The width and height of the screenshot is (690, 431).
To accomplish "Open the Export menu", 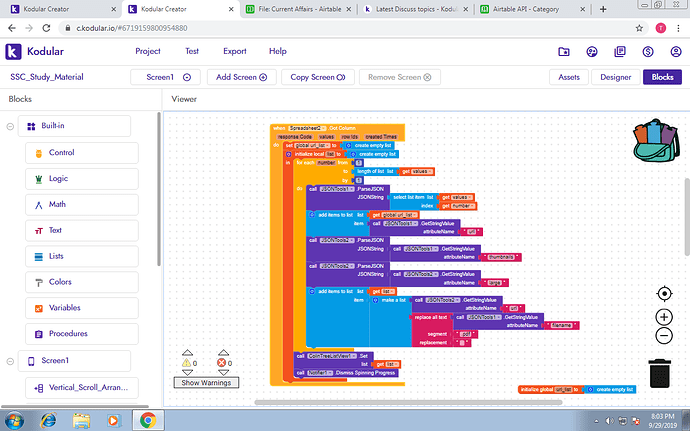I will tap(235, 52).
